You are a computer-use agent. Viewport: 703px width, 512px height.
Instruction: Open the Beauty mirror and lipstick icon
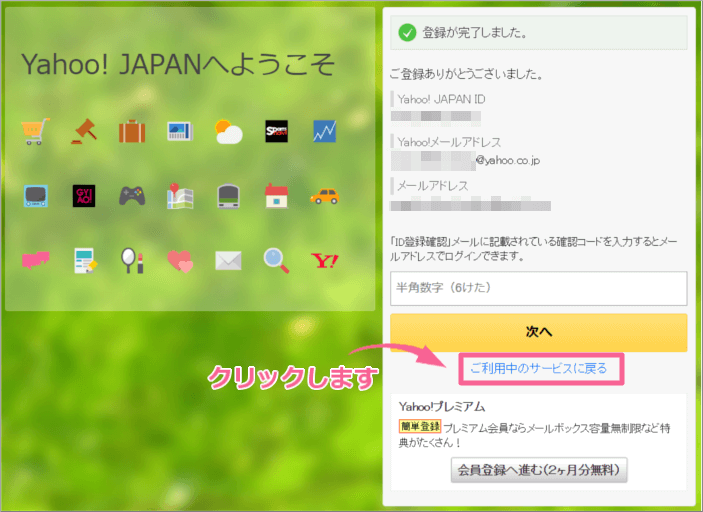[132, 260]
